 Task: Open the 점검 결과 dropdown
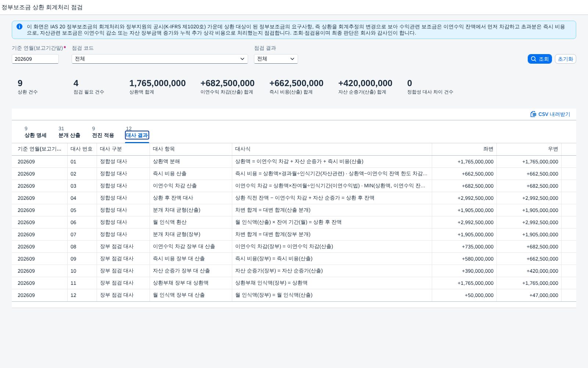click(x=276, y=59)
